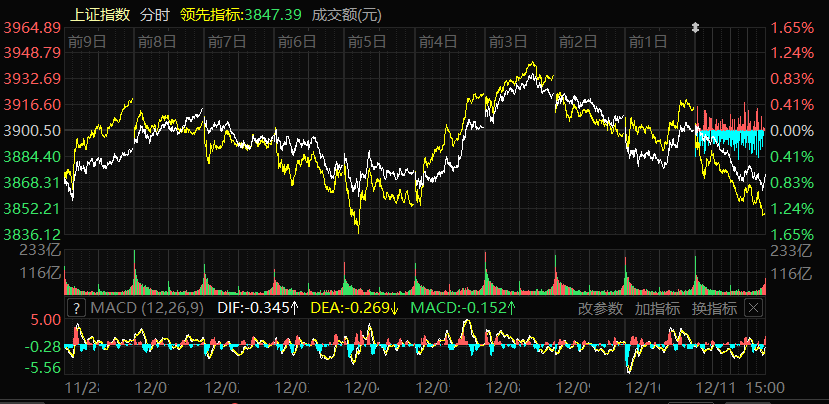Click 加指标 to add an indicator
Image resolution: width=829 pixels, height=404 pixels.
point(657,308)
